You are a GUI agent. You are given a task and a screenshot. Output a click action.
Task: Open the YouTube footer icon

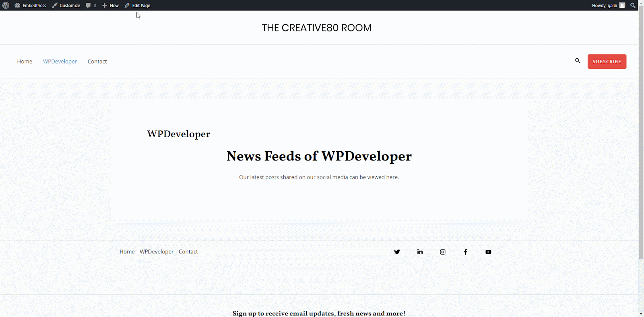pos(488,252)
